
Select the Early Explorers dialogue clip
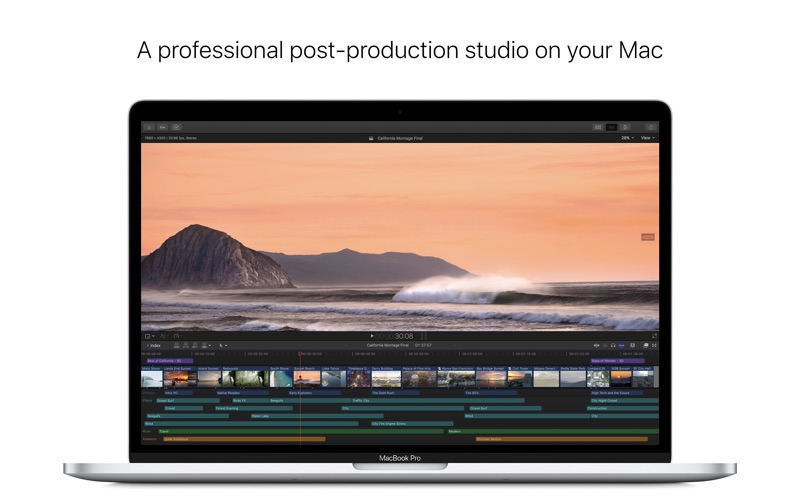point(315,393)
